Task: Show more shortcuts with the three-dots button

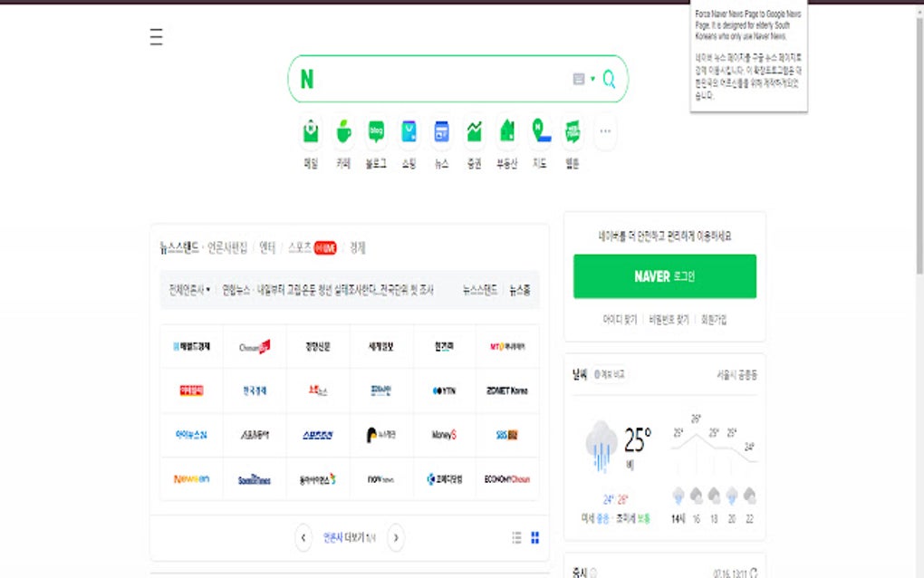Action: (x=605, y=131)
